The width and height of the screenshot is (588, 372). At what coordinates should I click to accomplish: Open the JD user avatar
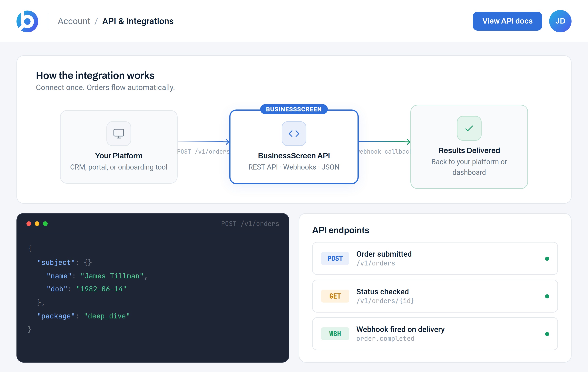pos(560,21)
